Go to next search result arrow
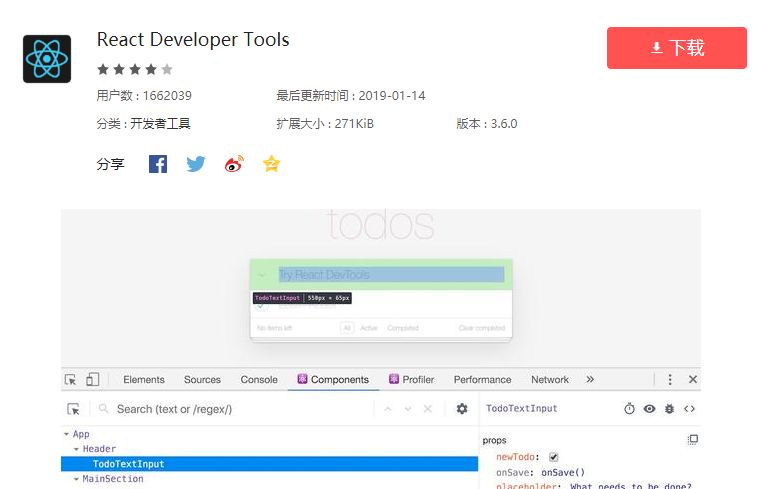764x489 pixels. click(x=408, y=409)
